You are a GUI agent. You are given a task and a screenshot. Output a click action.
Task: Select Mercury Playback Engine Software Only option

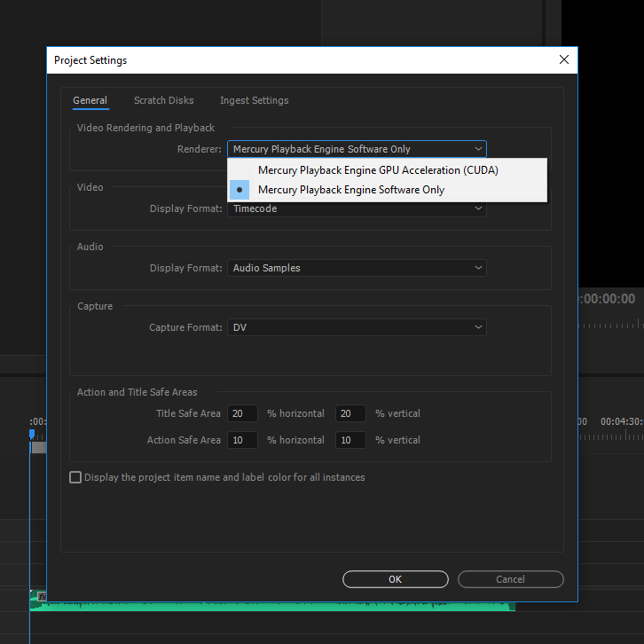point(351,190)
